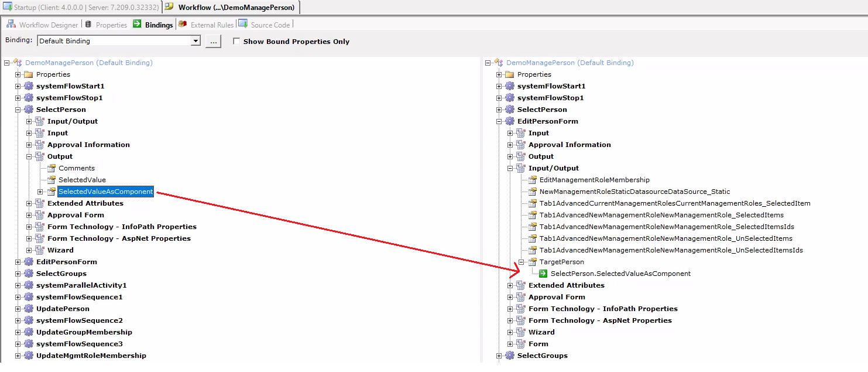Expand Extended Attributes in right tree

pos(510,285)
